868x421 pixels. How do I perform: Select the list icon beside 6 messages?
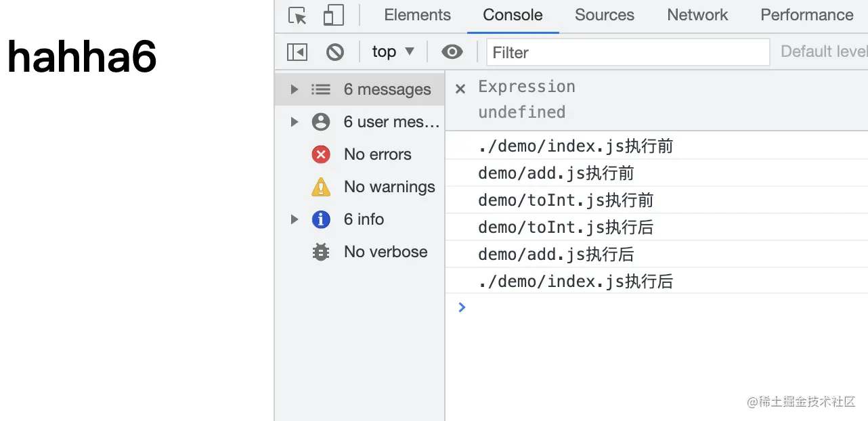[321, 89]
